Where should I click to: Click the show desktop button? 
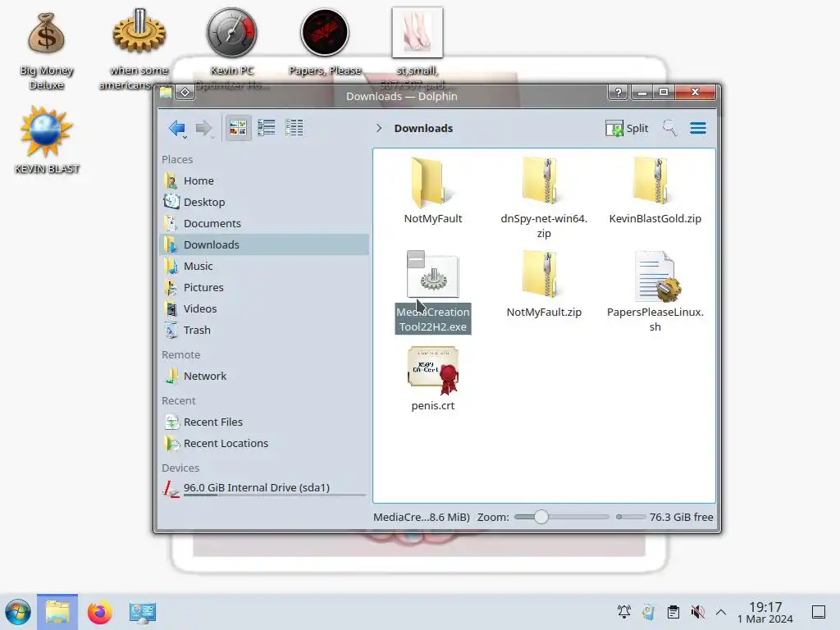coord(819,612)
